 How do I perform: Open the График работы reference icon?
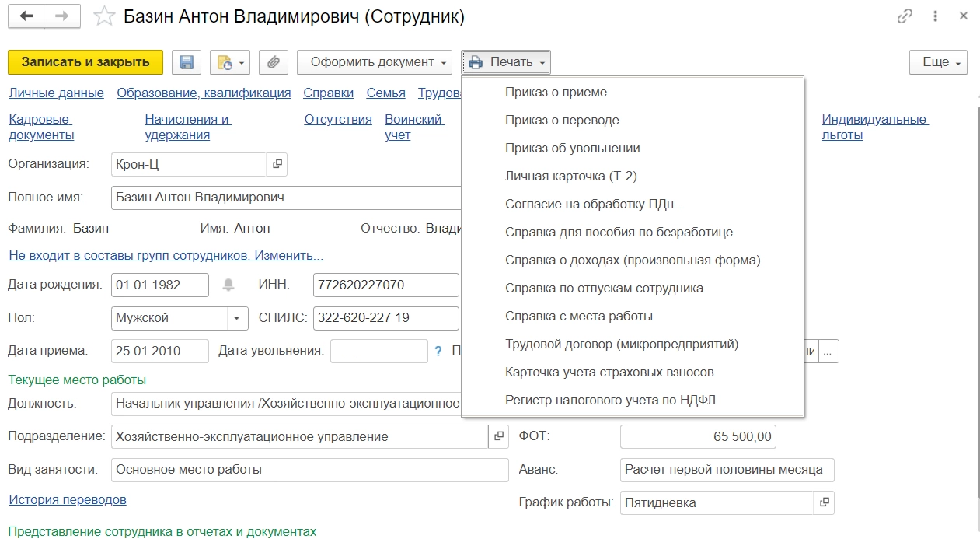(824, 502)
